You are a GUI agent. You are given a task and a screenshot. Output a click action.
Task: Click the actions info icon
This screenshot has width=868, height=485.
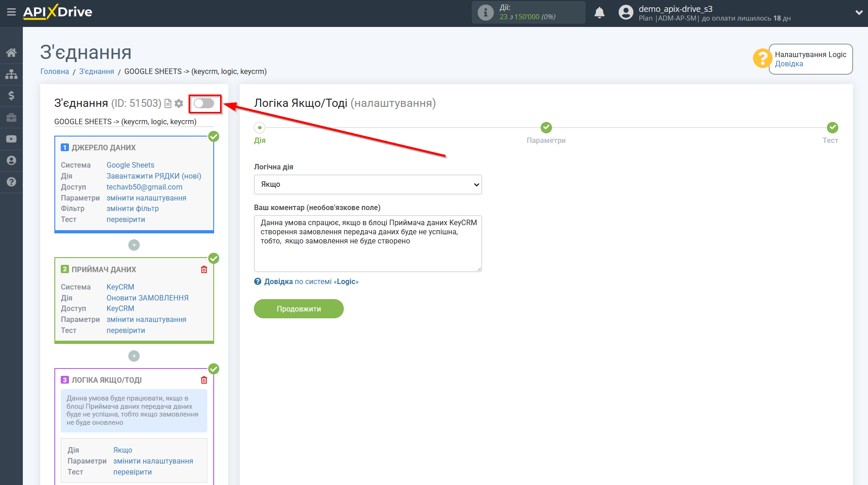[x=485, y=12]
